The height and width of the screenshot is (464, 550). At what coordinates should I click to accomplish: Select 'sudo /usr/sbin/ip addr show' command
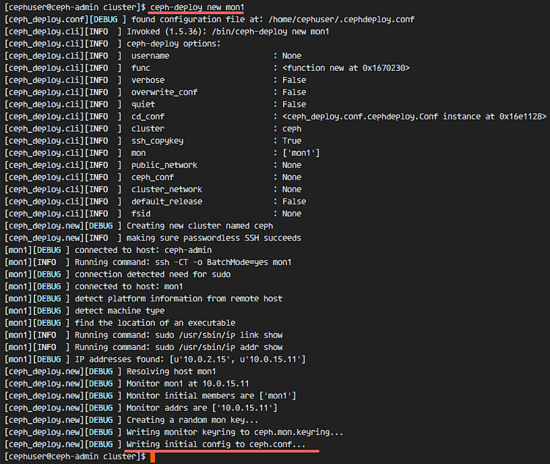click(219, 347)
